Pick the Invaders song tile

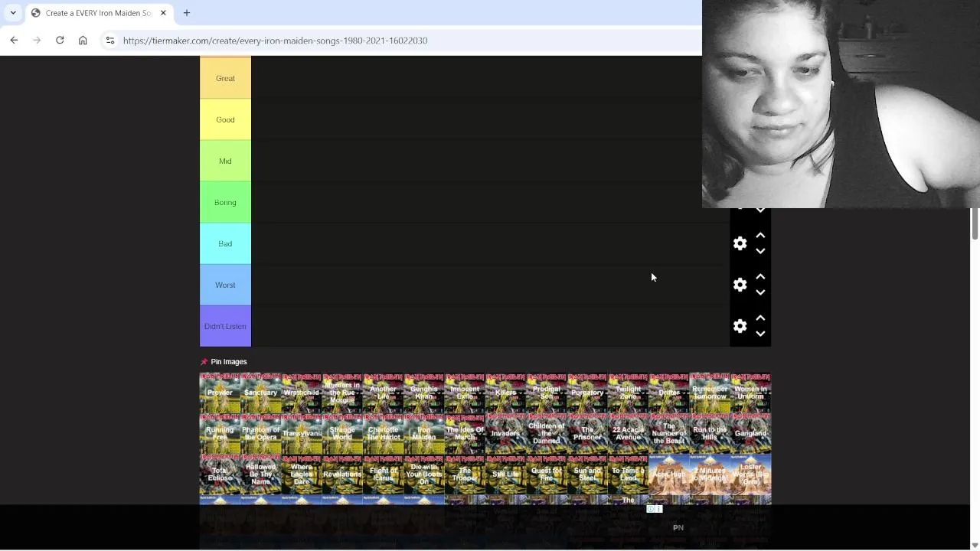506,434
